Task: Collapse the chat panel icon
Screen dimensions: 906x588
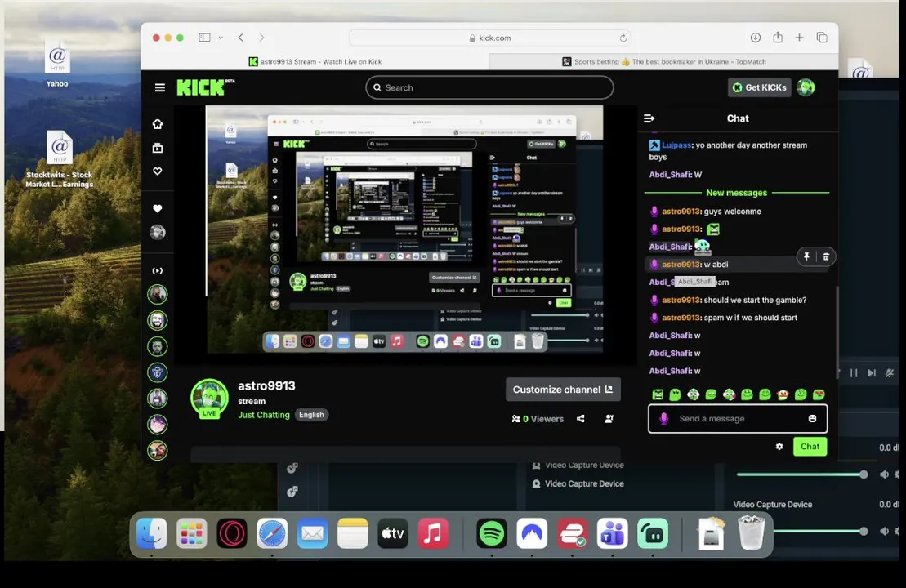Action: click(x=649, y=118)
